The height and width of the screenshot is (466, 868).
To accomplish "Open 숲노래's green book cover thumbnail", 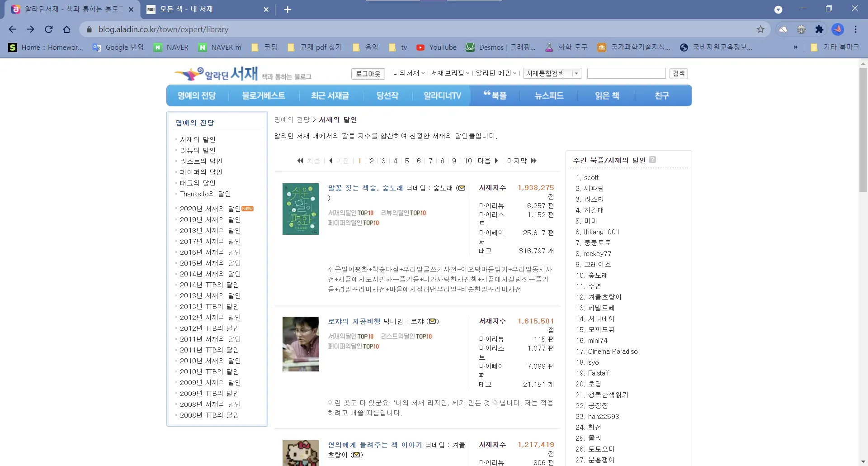I will click(x=301, y=209).
